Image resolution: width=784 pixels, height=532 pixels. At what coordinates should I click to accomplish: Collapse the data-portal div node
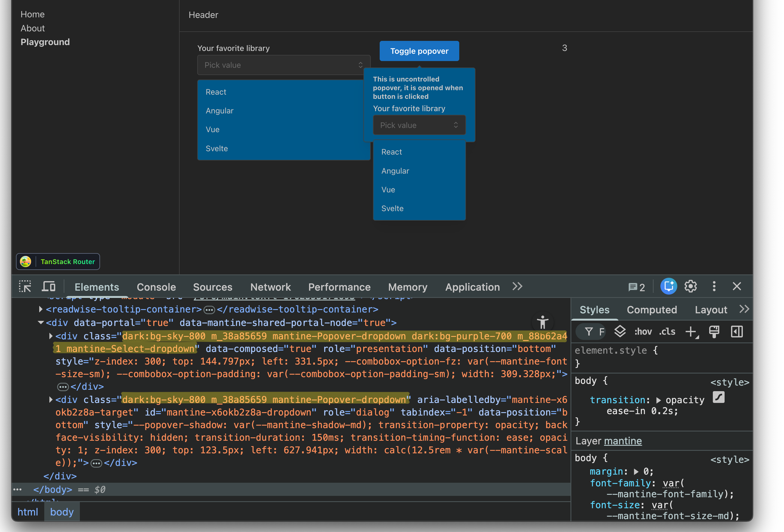coord(41,323)
